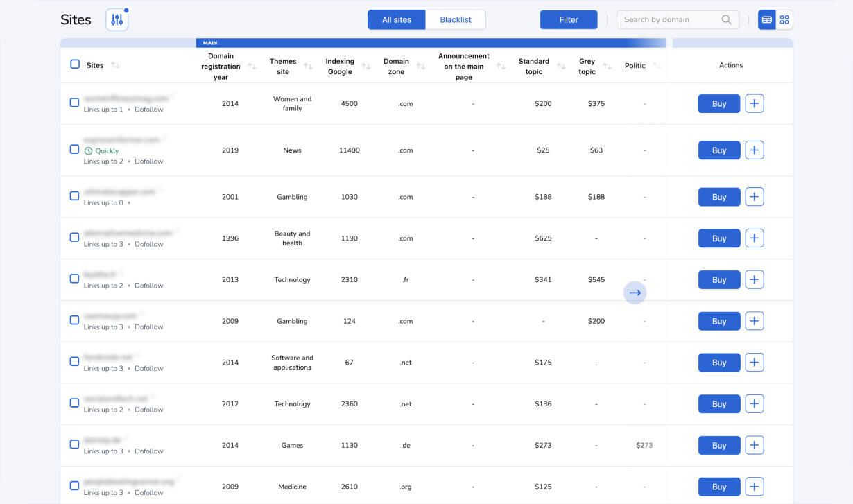This screenshot has height=504, width=853.
Task: Click plus icon for the Medicine row
Action: [x=755, y=487]
